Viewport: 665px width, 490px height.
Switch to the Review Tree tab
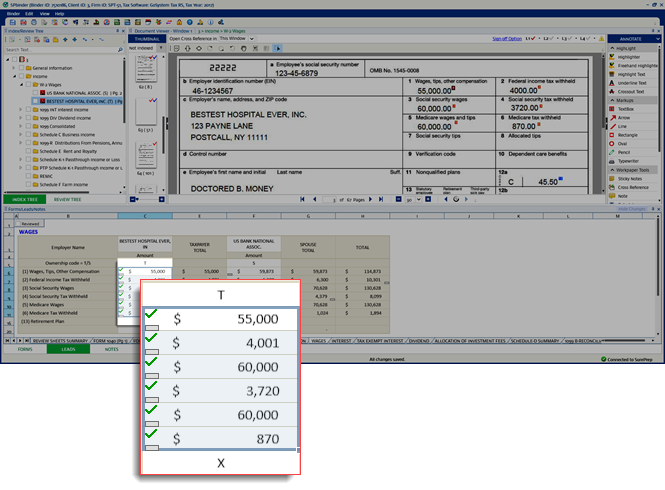point(68,199)
